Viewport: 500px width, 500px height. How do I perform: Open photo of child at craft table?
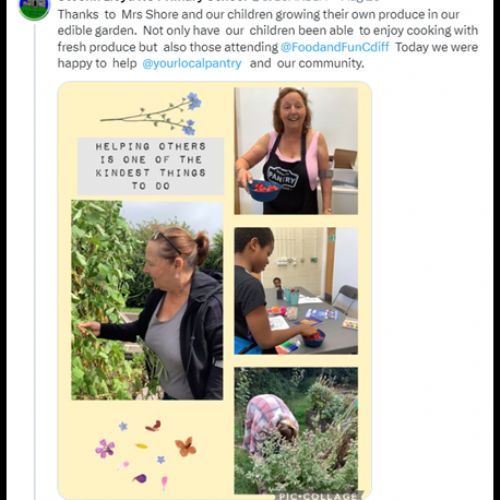point(296,291)
